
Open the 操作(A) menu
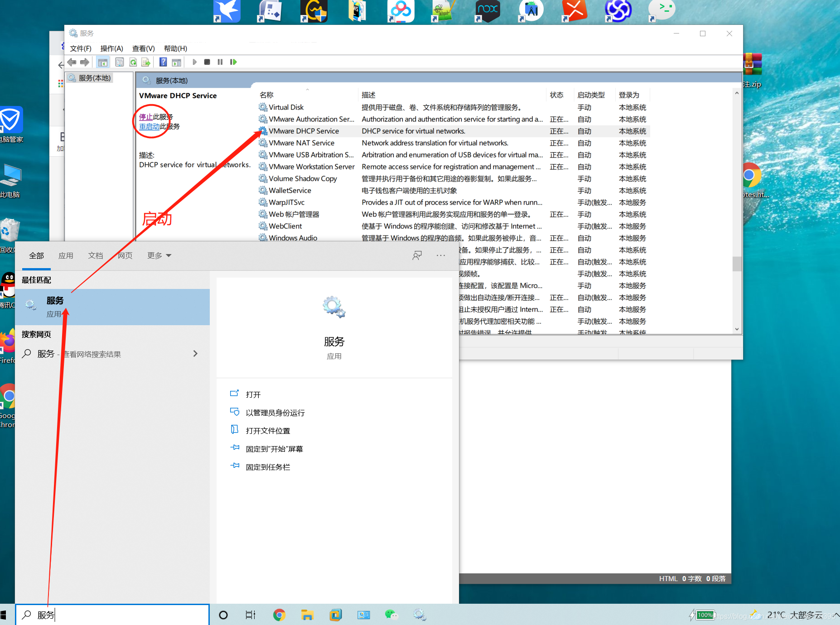click(x=111, y=48)
